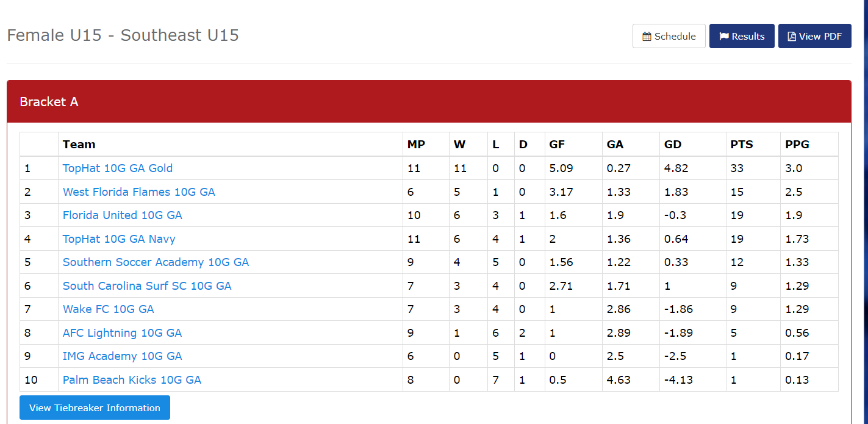Open View PDF of standings

pos(815,37)
